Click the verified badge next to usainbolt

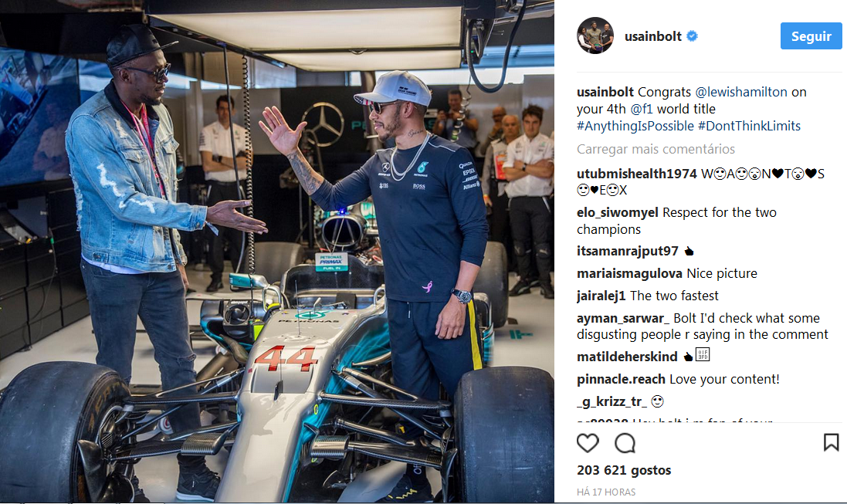click(x=692, y=36)
